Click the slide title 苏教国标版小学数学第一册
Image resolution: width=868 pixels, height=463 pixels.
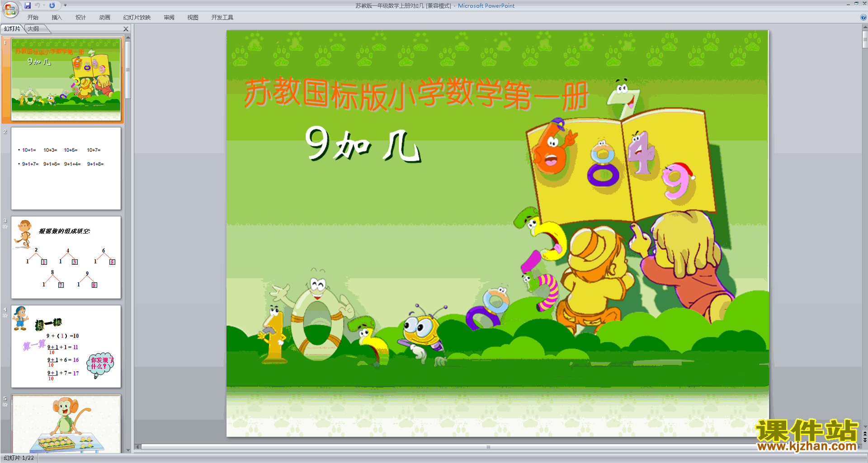point(416,94)
